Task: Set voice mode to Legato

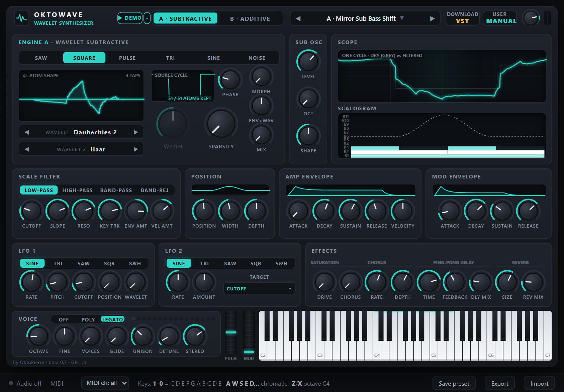Action: pos(113,319)
